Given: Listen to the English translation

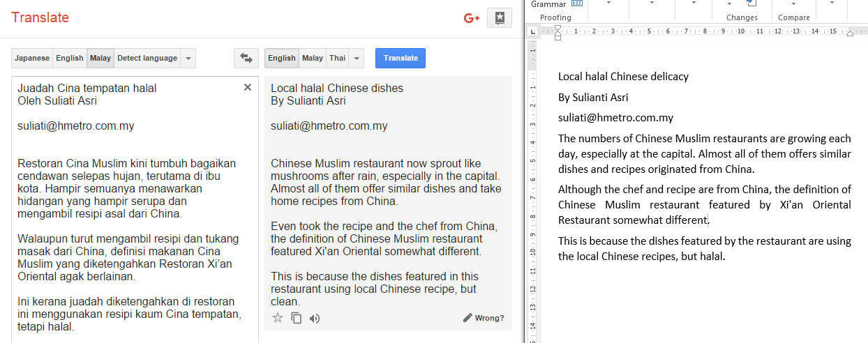Looking at the screenshot, I should click(315, 318).
